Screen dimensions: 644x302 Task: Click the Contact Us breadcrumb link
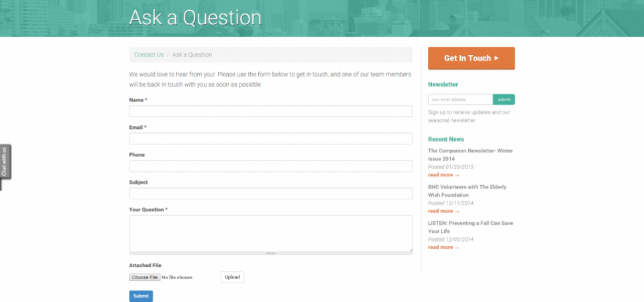[x=149, y=54]
